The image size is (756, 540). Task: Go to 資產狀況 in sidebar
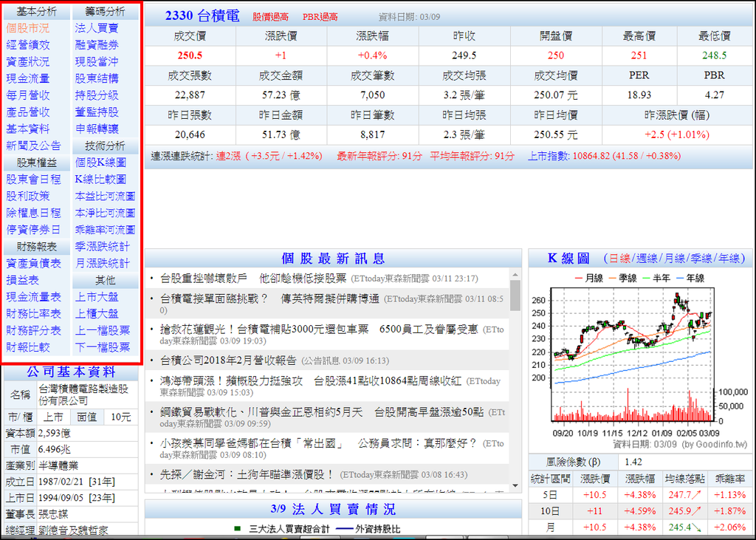[27, 62]
